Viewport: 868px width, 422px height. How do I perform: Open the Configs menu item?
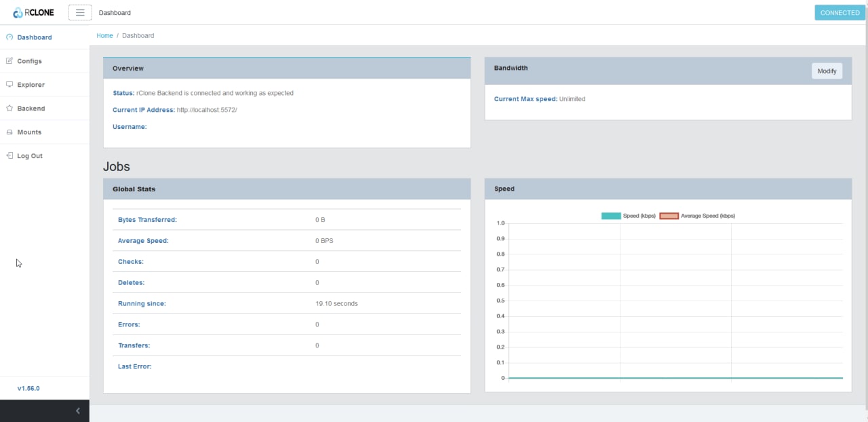pyautogui.click(x=29, y=61)
